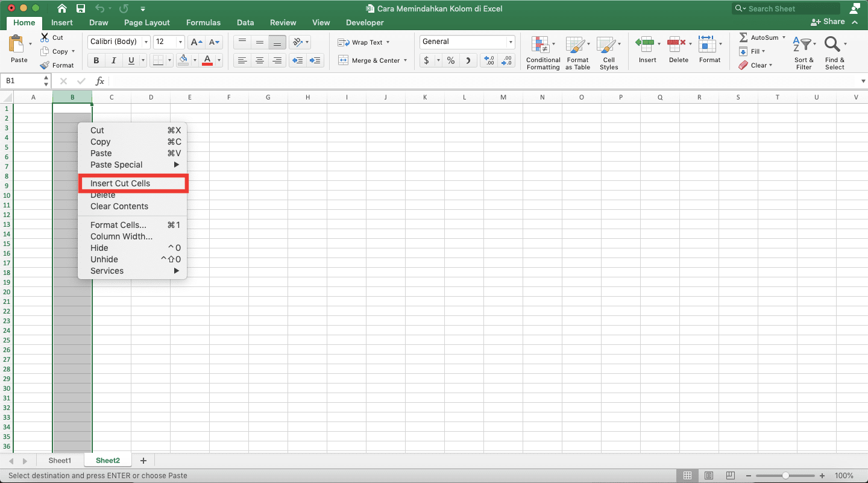Image resolution: width=868 pixels, height=483 pixels.
Task: Click the font color red A swatch
Action: click(207, 60)
